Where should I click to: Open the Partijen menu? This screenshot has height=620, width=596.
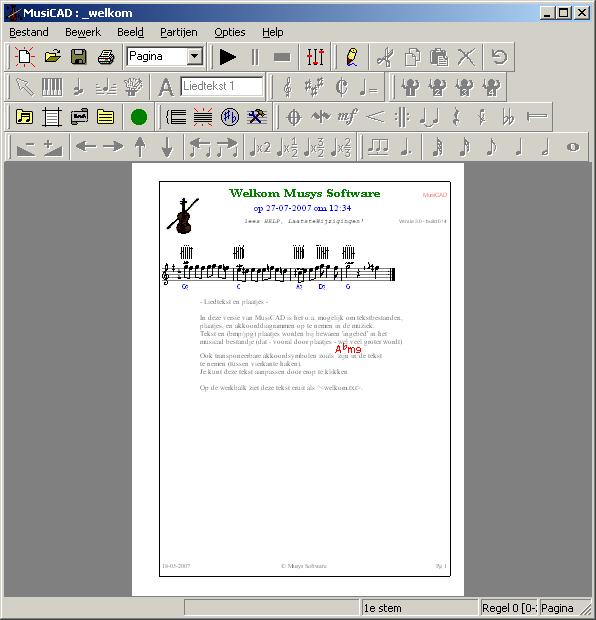(178, 32)
